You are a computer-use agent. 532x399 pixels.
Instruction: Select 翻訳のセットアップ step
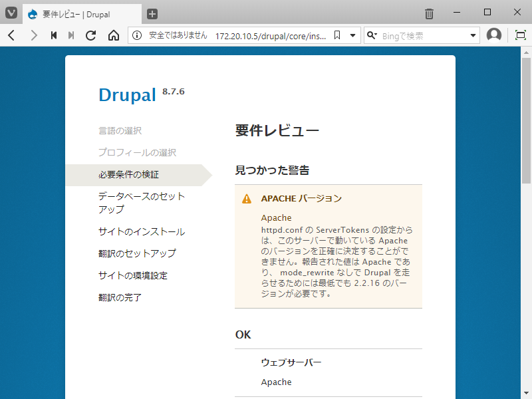[x=138, y=253]
